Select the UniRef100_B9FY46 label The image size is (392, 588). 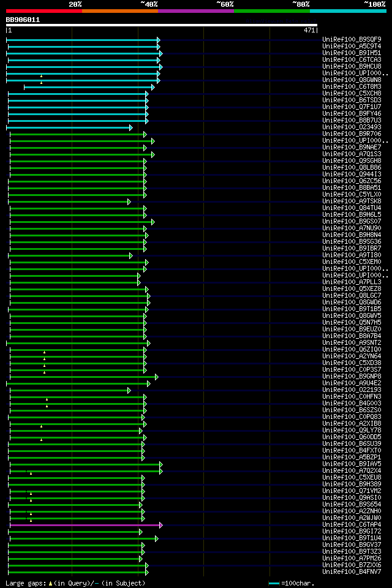pyautogui.click(x=352, y=114)
